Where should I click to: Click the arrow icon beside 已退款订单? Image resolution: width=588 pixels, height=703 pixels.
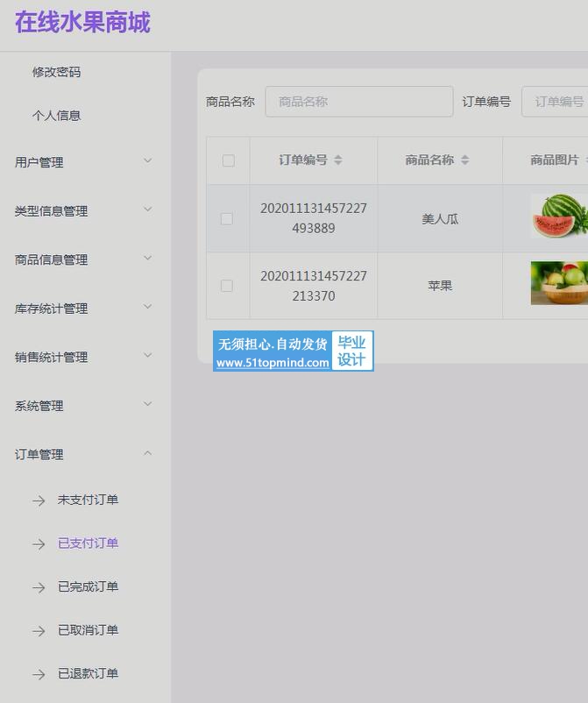[39, 674]
